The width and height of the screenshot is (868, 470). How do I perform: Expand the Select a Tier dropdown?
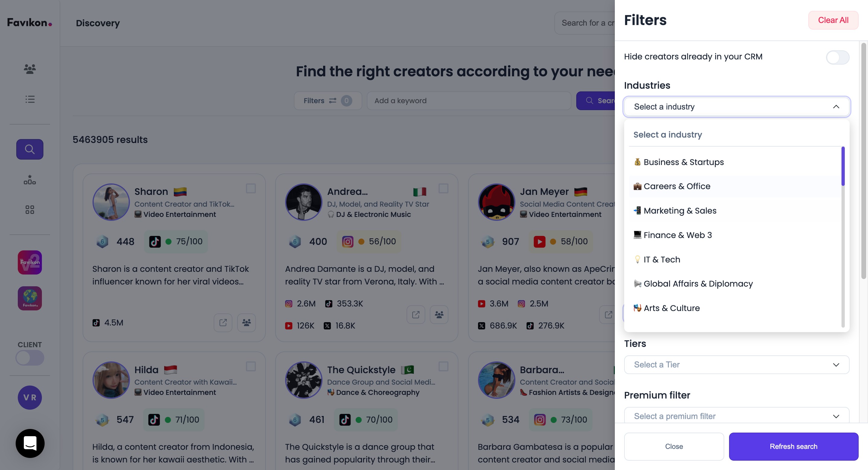(x=736, y=365)
